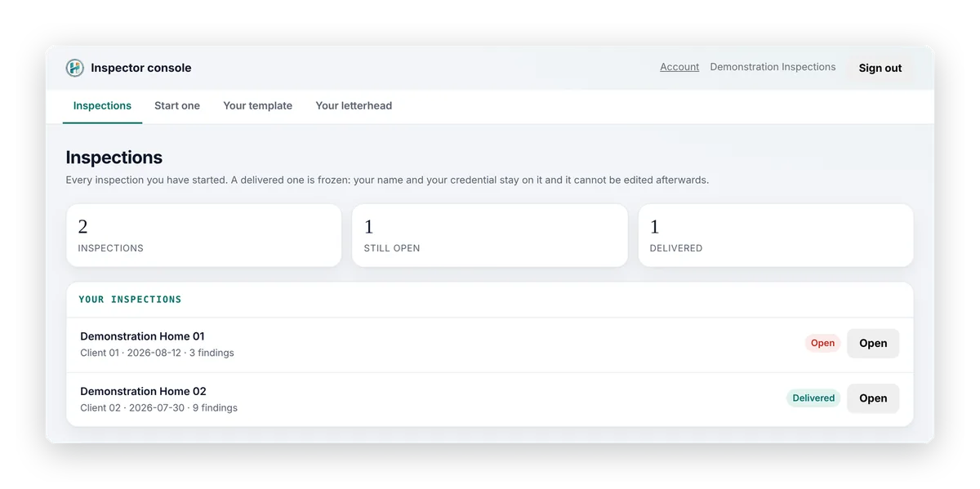Select the Demonstration Home 02 title
This screenshot has height=489, width=980.
click(143, 391)
